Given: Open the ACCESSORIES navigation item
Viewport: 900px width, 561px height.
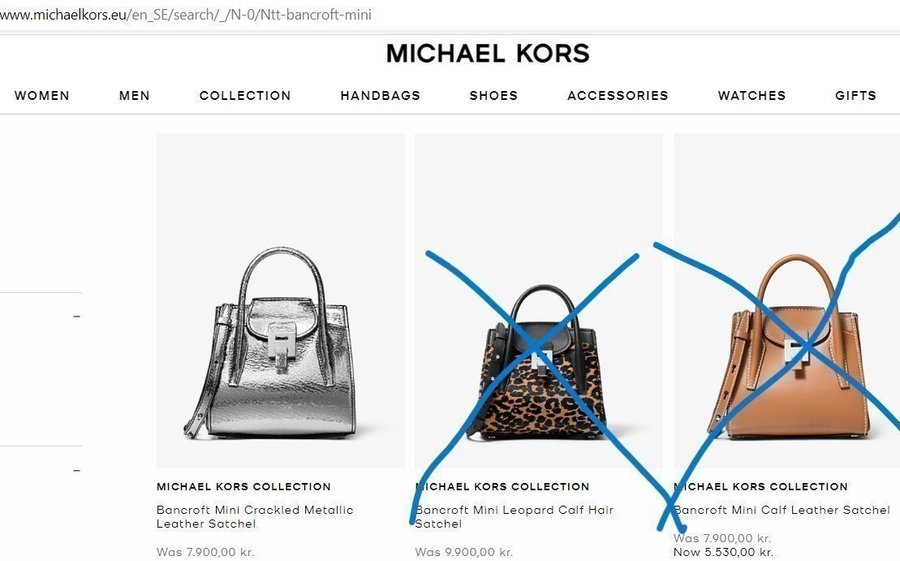Looking at the screenshot, I should coord(618,95).
